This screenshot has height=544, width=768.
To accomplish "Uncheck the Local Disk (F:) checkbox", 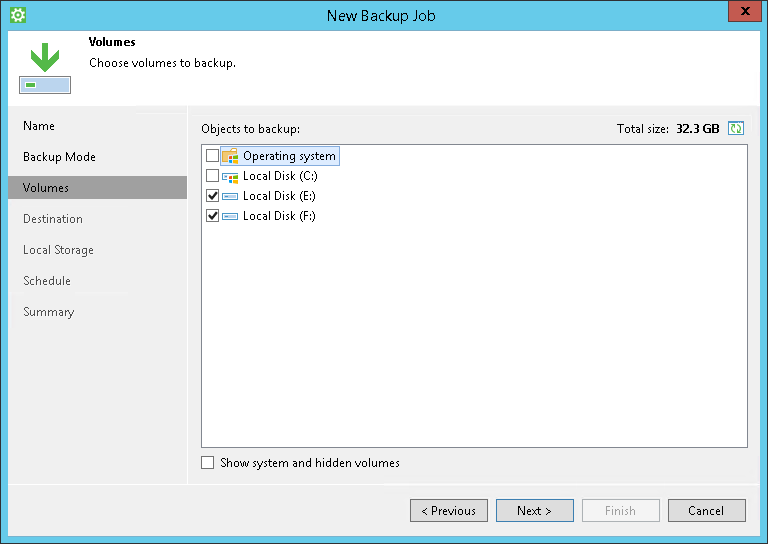I will [212, 216].
